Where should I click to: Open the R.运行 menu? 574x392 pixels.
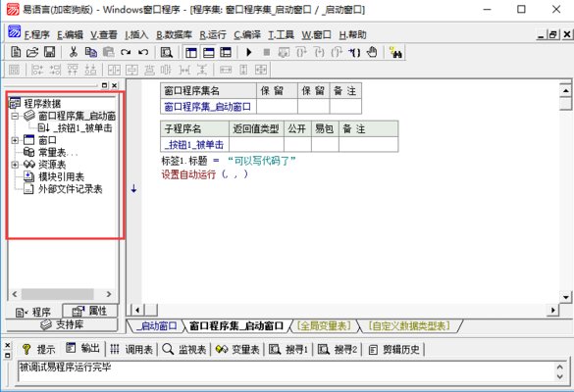pyautogui.click(x=213, y=34)
